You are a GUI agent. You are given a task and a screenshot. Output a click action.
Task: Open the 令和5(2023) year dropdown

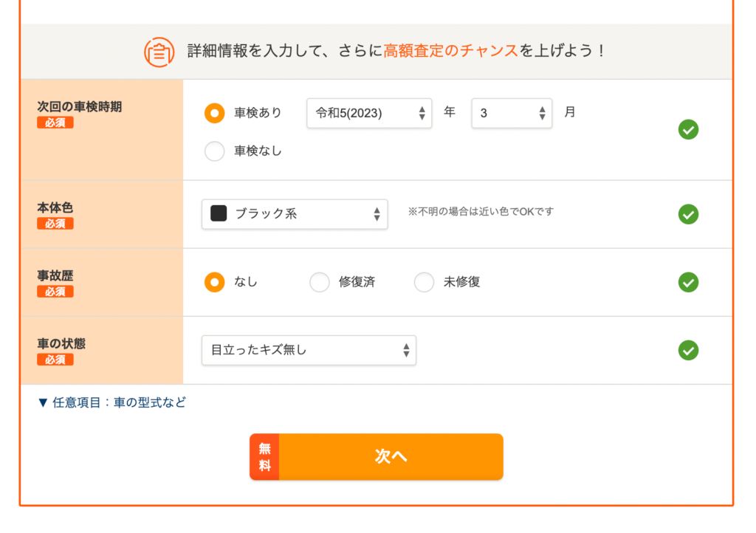[369, 113]
